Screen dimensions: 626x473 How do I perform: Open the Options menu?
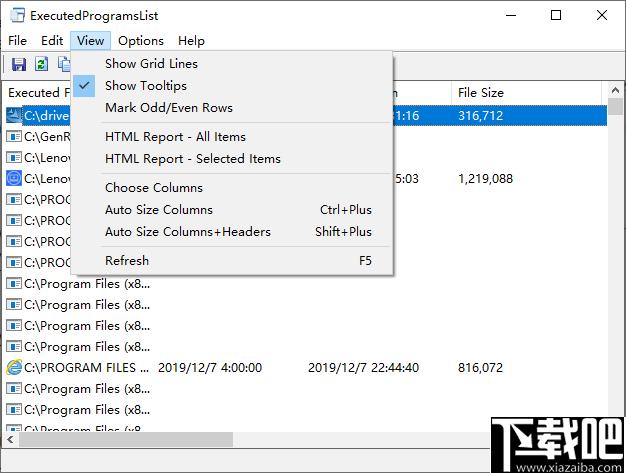point(141,41)
